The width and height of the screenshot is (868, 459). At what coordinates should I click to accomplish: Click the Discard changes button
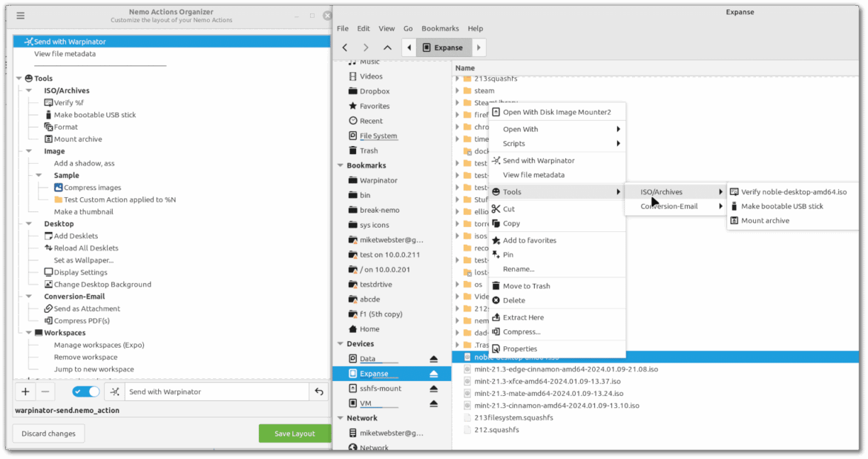point(47,433)
